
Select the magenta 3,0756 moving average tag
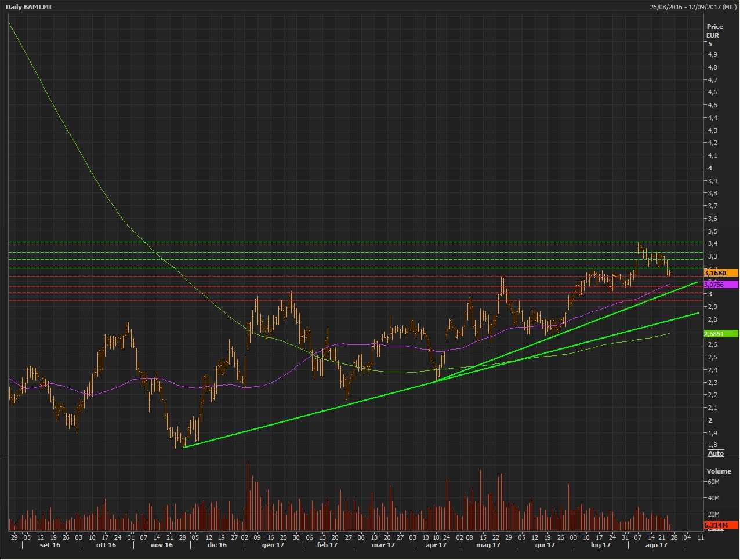(x=720, y=285)
